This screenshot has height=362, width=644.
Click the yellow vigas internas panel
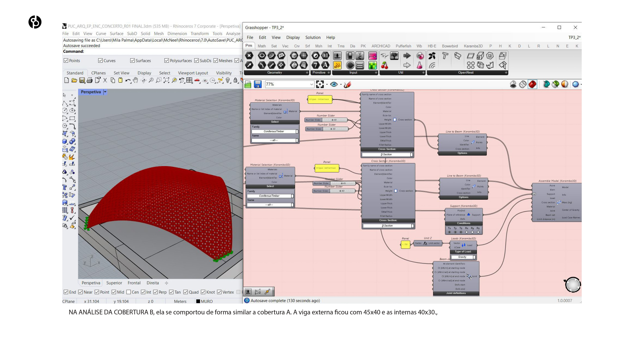(x=320, y=99)
